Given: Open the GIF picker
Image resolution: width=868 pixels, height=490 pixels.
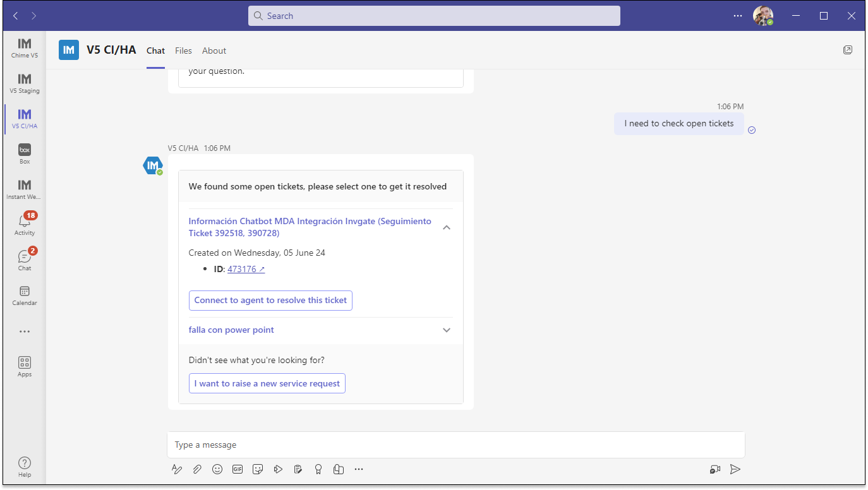Looking at the screenshot, I should click(x=238, y=469).
